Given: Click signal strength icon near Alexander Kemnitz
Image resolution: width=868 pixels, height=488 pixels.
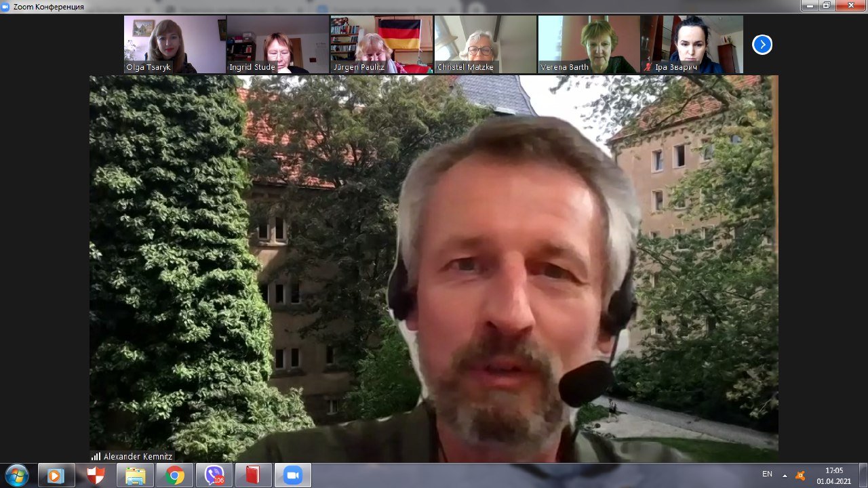Looking at the screenshot, I should (96, 457).
